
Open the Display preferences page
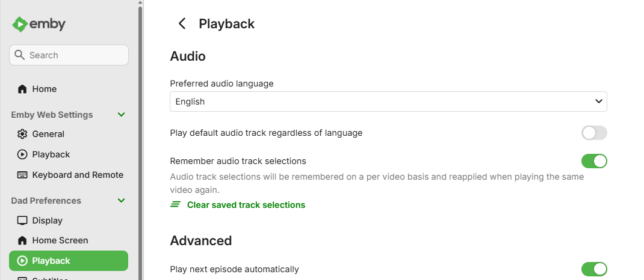(x=69, y=221)
